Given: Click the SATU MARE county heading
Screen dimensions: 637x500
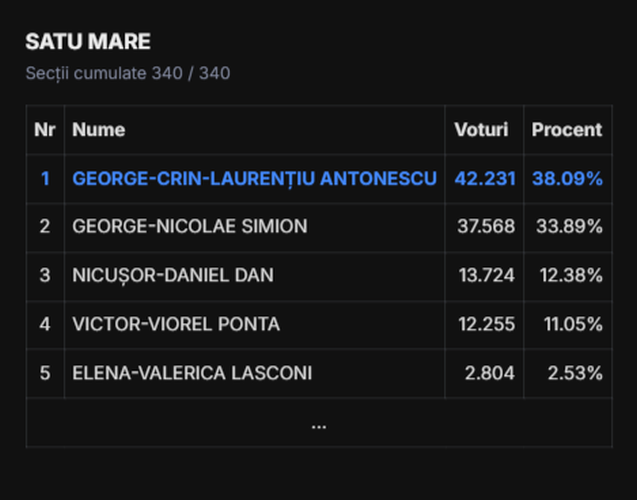Looking at the screenshot, I should (88, 41).
